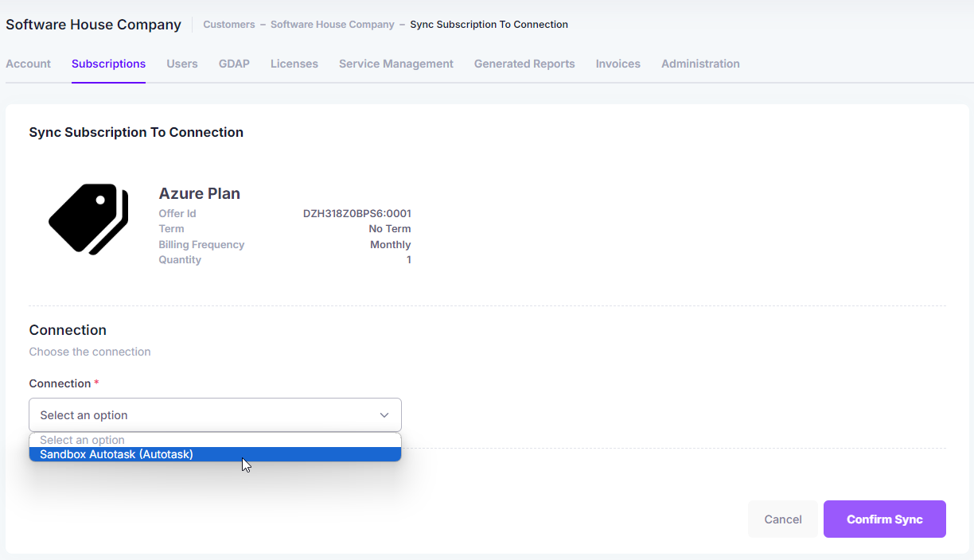Image resolution: width=974 pixels, height=560 pixels.
Task: Open the Subscriptions tab
Action: click(108, 64)
